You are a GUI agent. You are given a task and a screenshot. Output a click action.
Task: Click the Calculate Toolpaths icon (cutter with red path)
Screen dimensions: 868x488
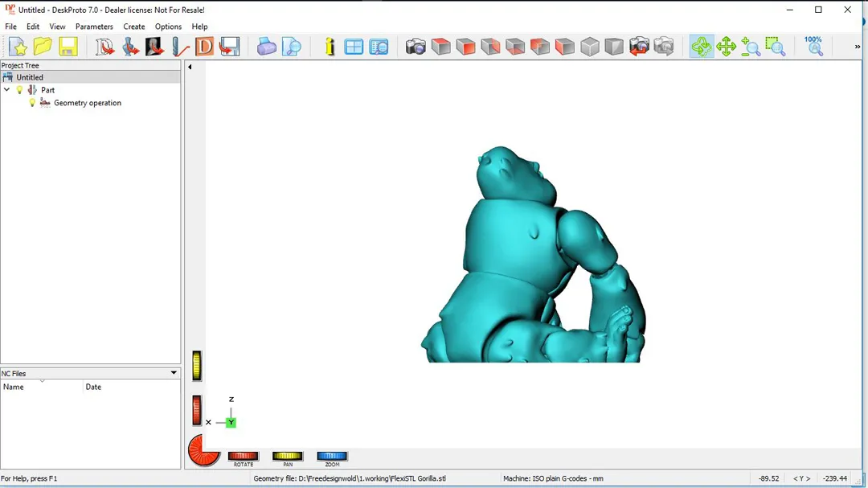pos(180,47)
